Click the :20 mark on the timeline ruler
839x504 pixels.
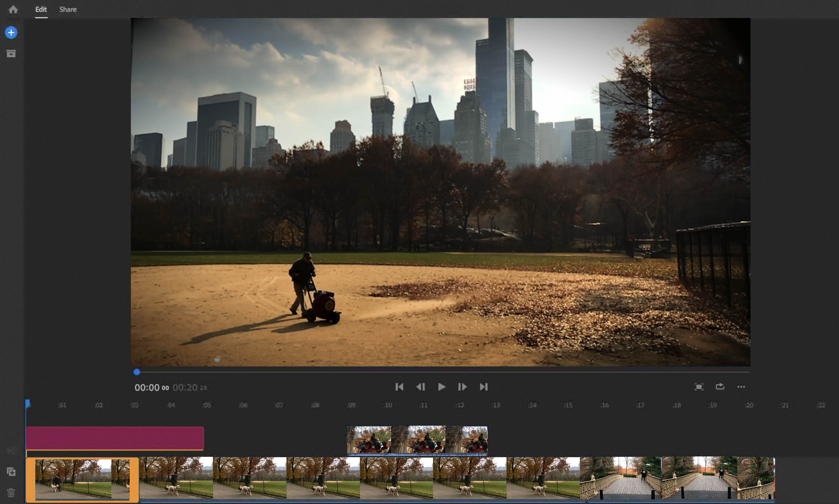[x=749, y=405]
